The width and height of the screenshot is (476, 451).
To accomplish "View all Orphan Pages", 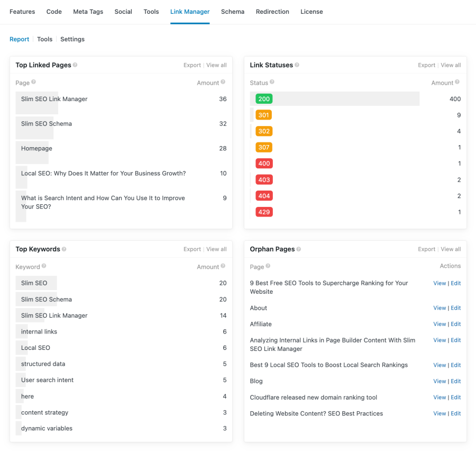I will point(451,249).
